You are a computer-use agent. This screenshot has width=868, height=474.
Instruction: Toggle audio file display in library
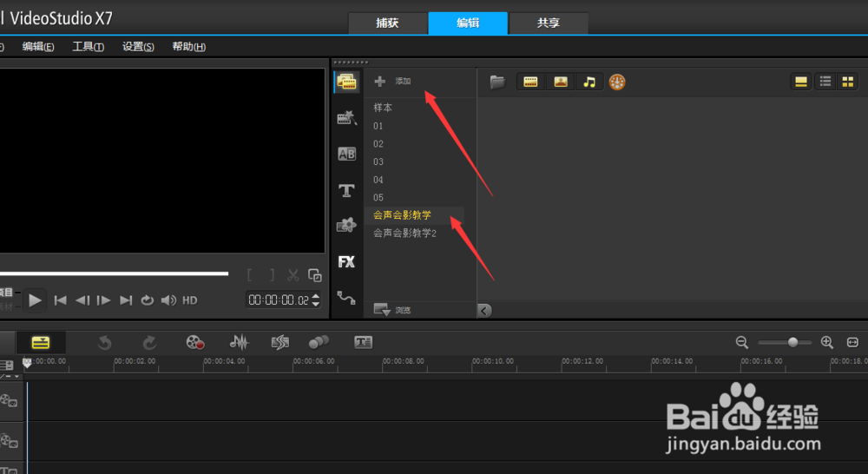click(589, 82)
